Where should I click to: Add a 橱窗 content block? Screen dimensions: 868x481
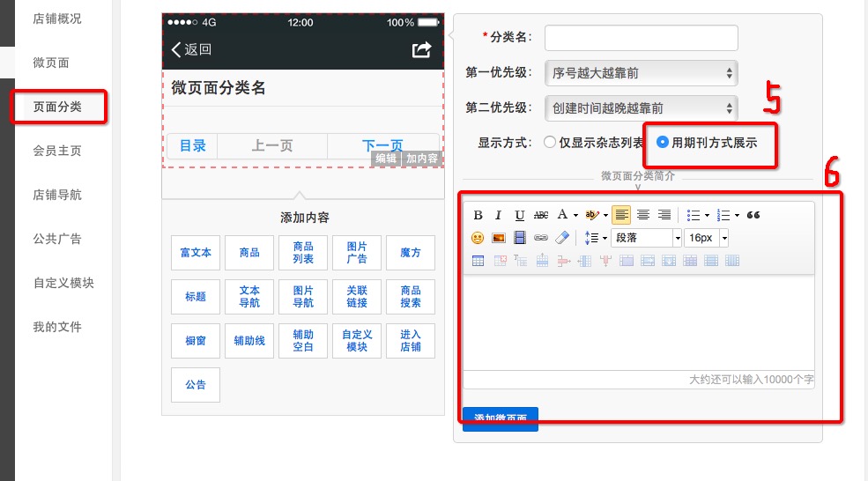click(196, 341)
